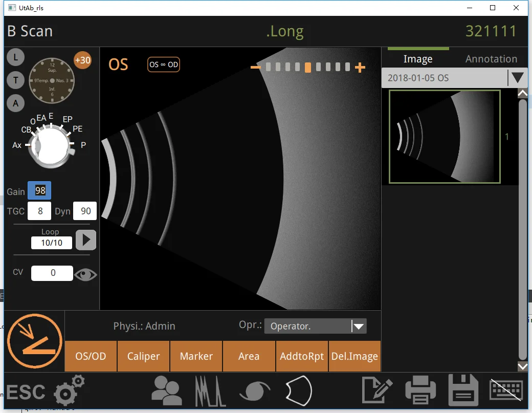Toggle the OS ∞ OD switch
Screen dimensions: 532x413
pos(164,64)
